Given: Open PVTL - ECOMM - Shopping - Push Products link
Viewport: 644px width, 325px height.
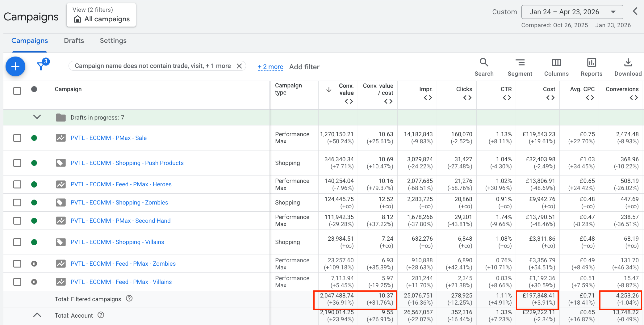Looking at the screenshot, I should point(127,163).
